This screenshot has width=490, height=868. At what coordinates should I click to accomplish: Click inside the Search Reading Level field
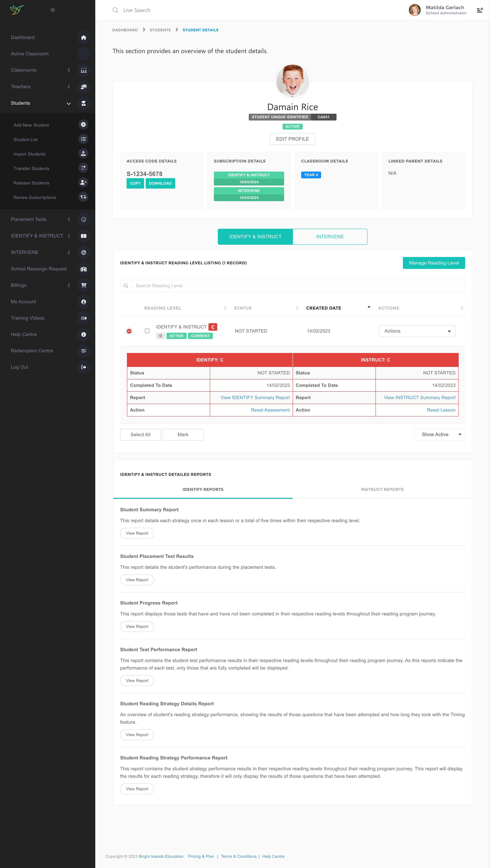pos(236,285)
